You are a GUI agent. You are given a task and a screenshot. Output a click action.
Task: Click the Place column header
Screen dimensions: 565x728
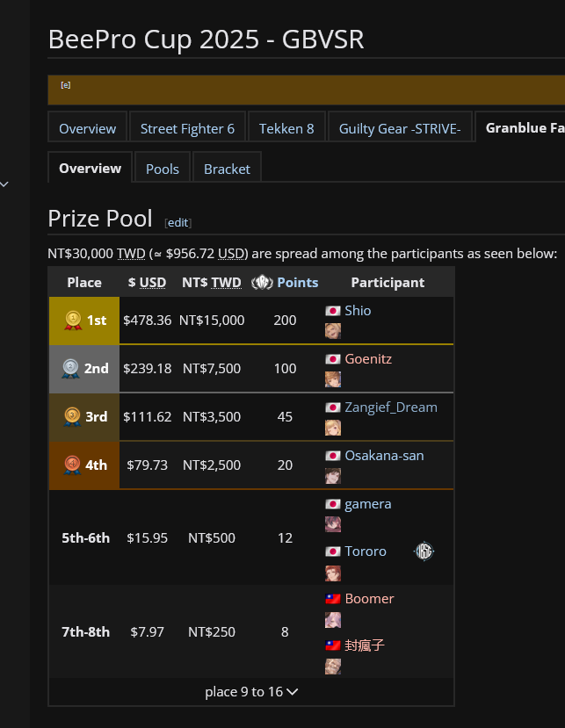click(84, 282)
